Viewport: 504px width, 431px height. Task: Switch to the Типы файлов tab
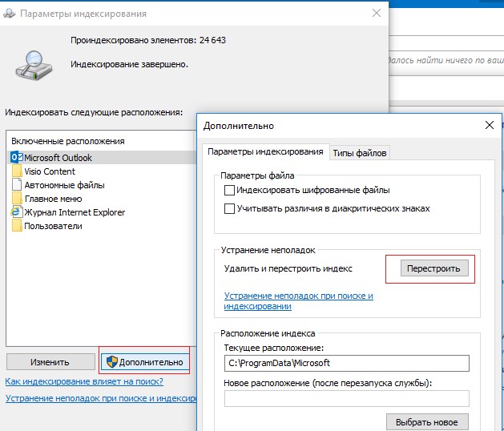click(x=359, y=153)
